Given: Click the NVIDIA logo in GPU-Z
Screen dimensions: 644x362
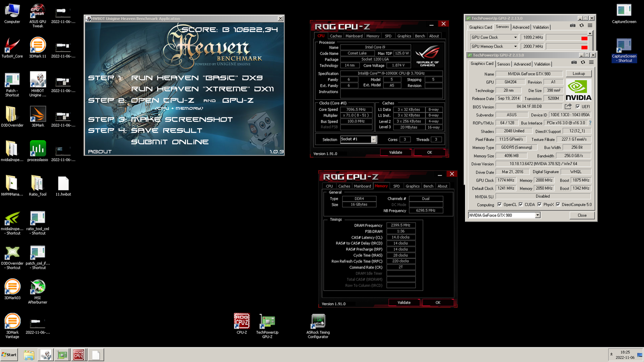Looking at the screenshot, I should click(x=579, y=90).
